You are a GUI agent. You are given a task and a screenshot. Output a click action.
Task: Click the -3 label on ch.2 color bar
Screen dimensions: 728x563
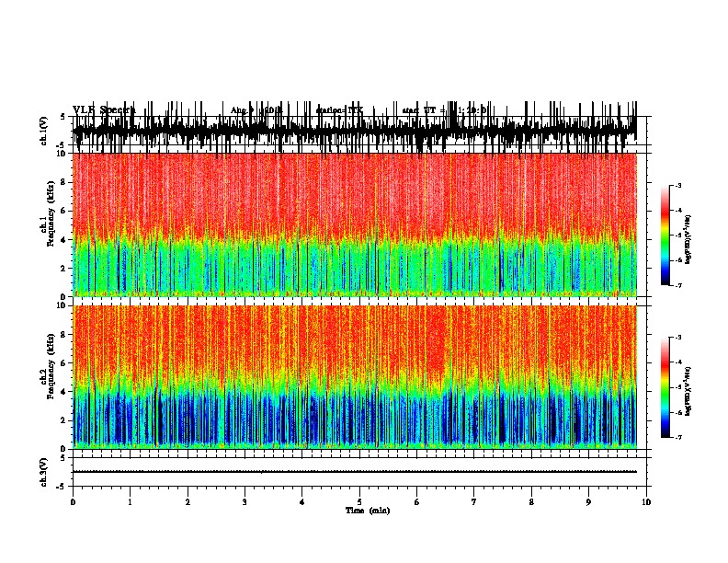(x=677, y=338)
